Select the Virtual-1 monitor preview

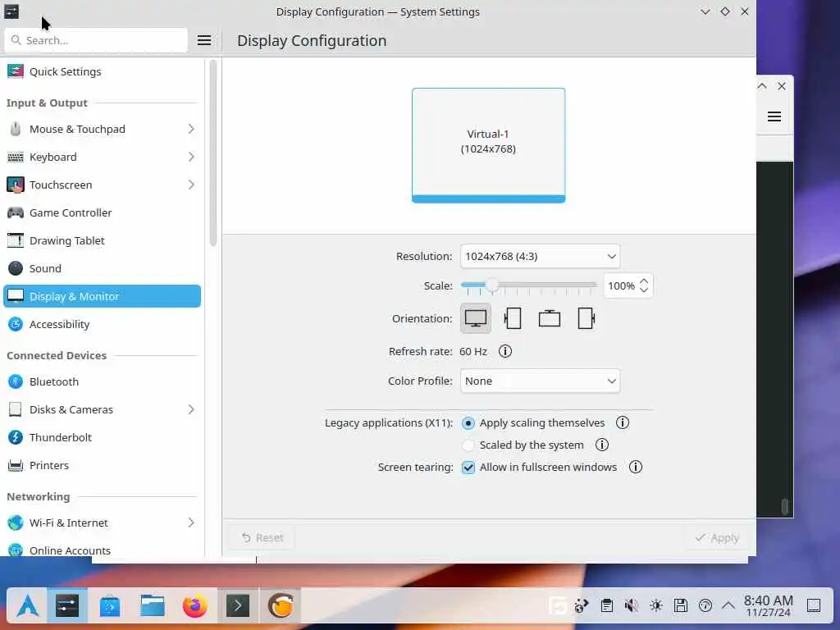(488, 145)
